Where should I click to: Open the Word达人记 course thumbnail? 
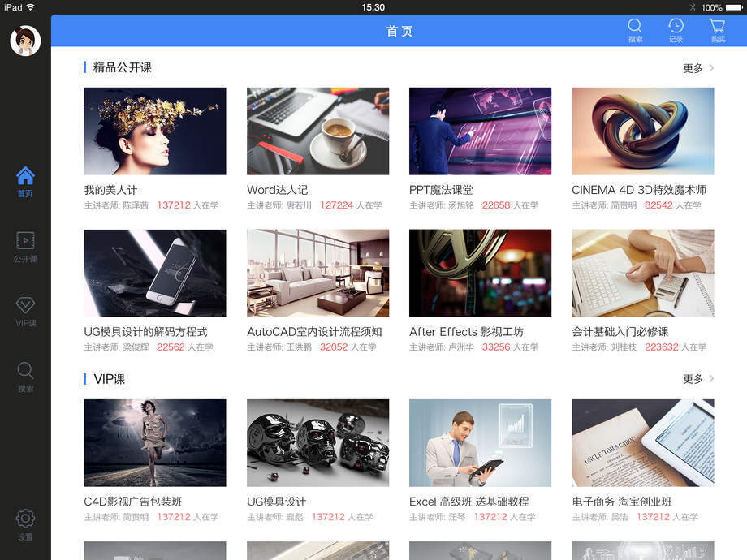[317, 131]
